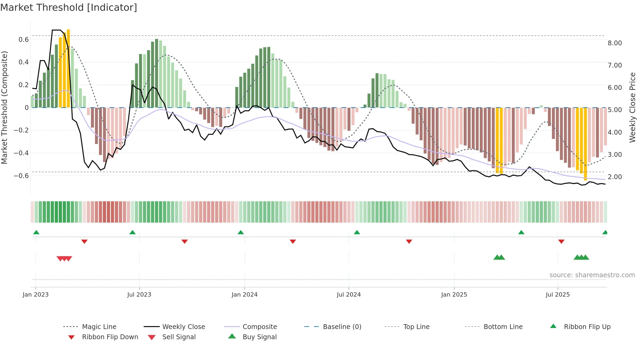644x362 pixels.
Task: Click the −0.6 left axis tick label
Action: coord(21,176)
